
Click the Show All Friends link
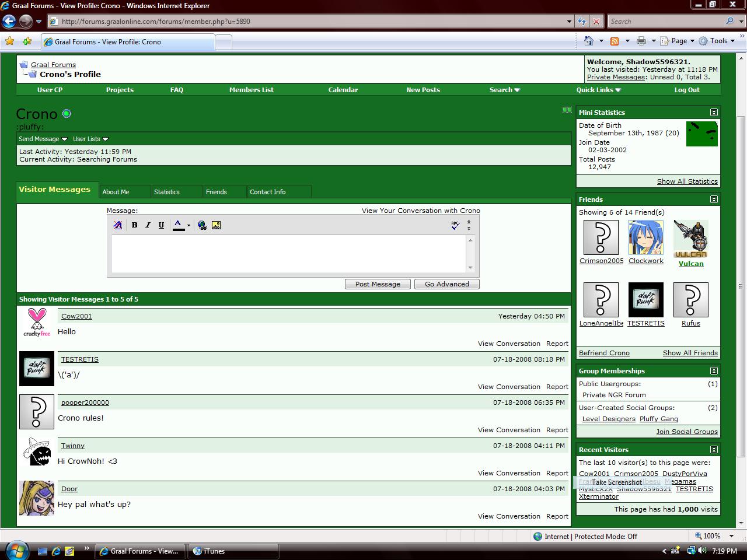(690, 353)
